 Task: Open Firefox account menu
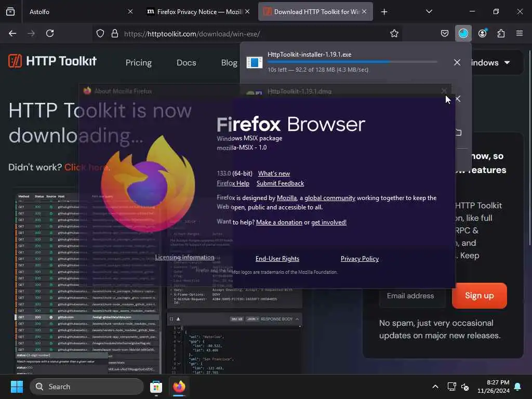[483, 34]
